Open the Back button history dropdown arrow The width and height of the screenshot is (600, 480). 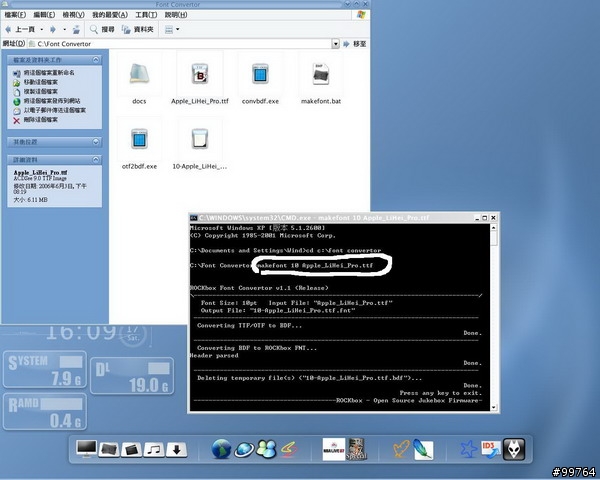(x=42, y=29)
